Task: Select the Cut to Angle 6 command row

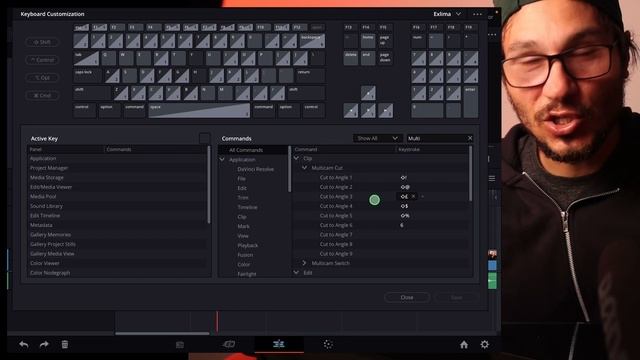Action: pos(381,225)
